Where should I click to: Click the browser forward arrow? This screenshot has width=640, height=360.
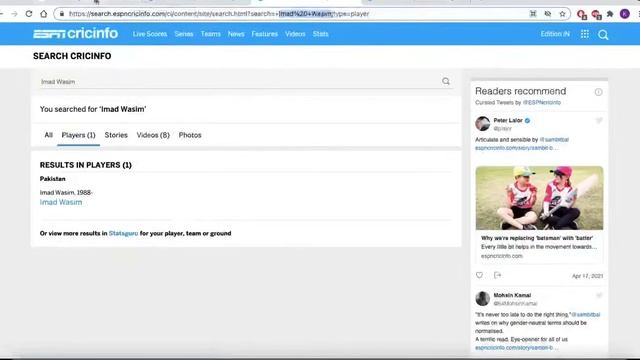point(14,14)
